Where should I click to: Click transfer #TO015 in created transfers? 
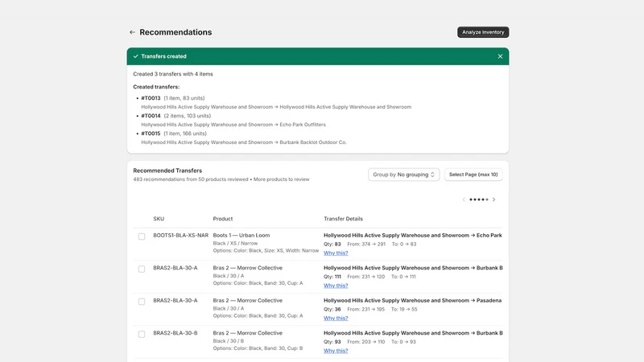[151, 134]
